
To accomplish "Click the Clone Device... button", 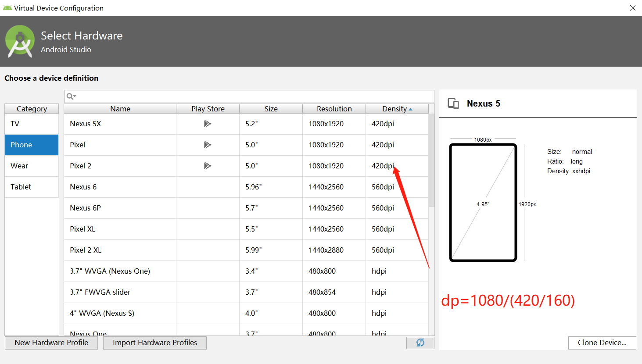I will pyautogui.click(x=602, y=343).
